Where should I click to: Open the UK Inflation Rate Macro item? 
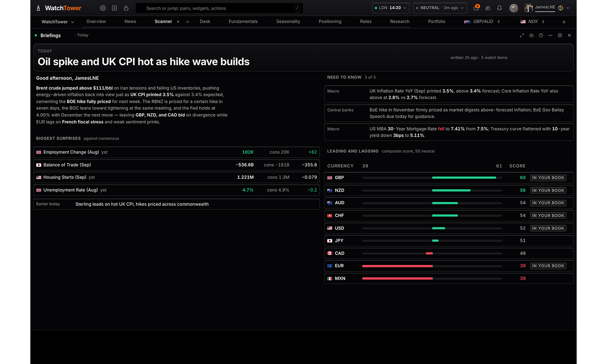click(449, 94)
